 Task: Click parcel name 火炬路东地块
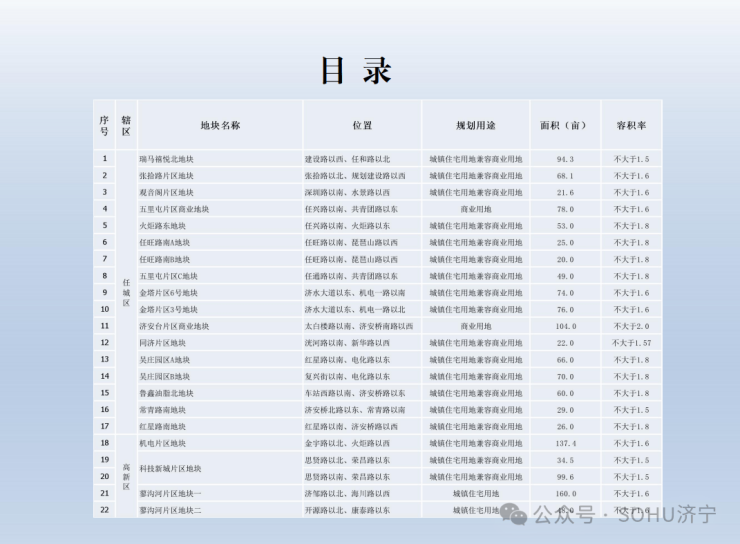pos(162,226)
